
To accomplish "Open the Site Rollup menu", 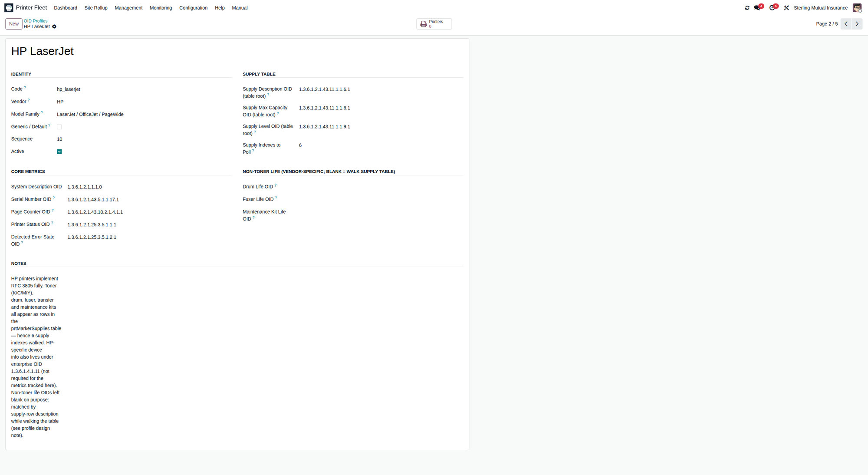I will coord(96,8).
